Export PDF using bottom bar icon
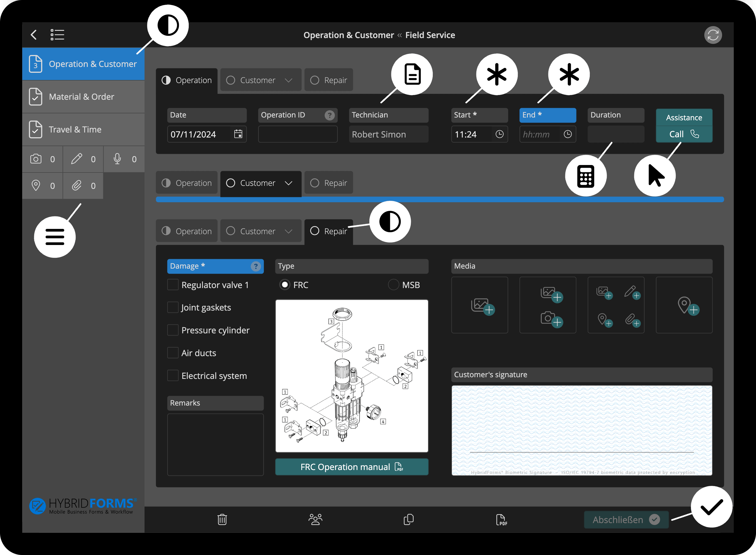The image size is (756, 555). (501, 519)
